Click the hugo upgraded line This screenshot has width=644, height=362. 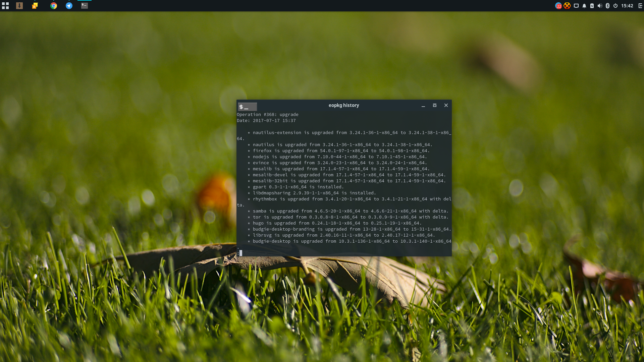(x=335, y=223)
